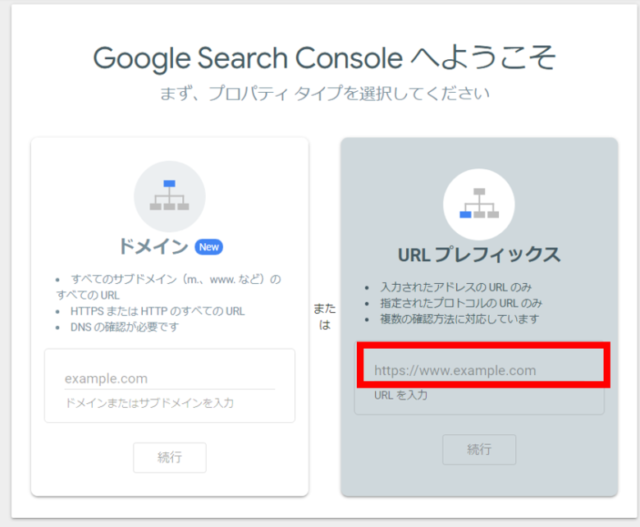Click the Google Search Console へようこそ title

click(324, 58)
